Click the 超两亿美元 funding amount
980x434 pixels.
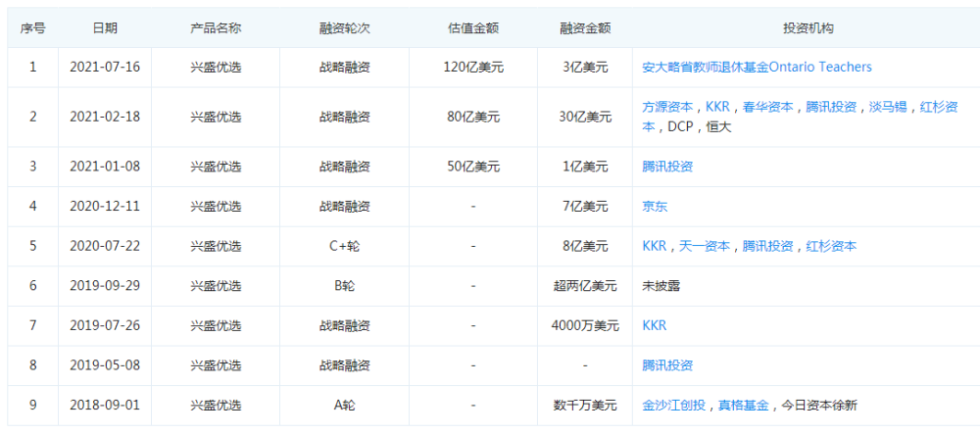click(x=585, y=287)
